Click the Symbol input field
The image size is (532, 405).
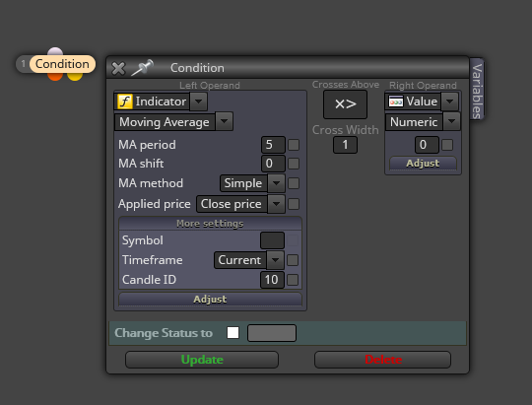[272, 240]
